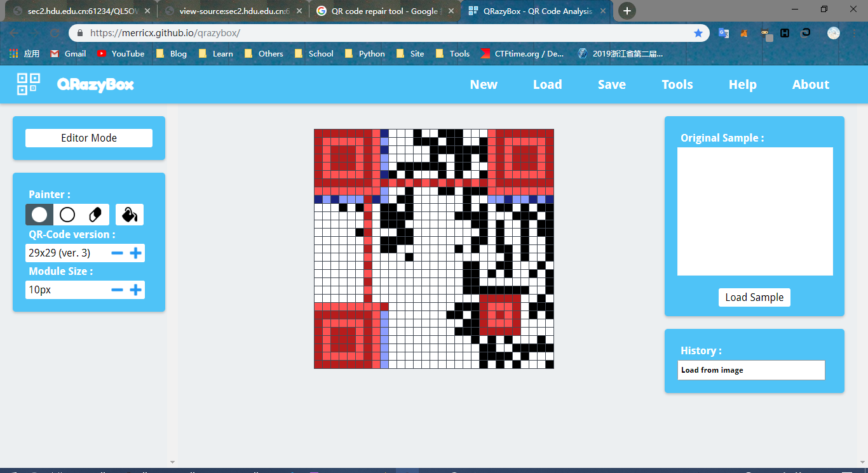This screenshot has width=868, height=473.
Task: Open the Load menu item
Action: (547, 84)
